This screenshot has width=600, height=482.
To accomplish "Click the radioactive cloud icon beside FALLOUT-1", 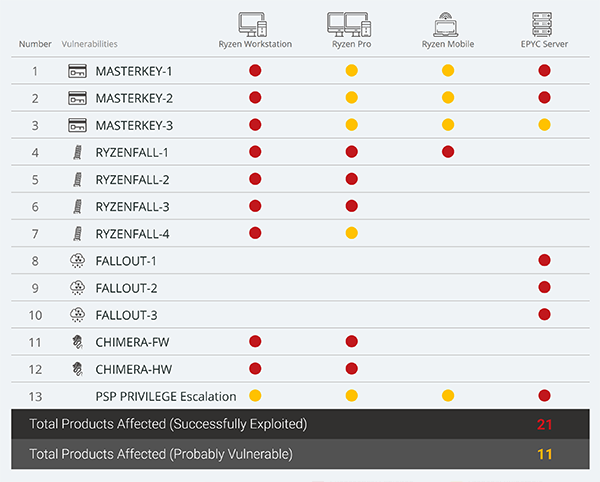I will [77, 261].
